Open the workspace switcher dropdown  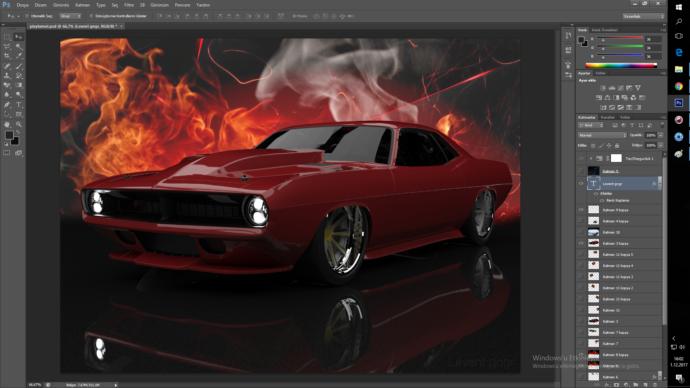coord(643,16)
